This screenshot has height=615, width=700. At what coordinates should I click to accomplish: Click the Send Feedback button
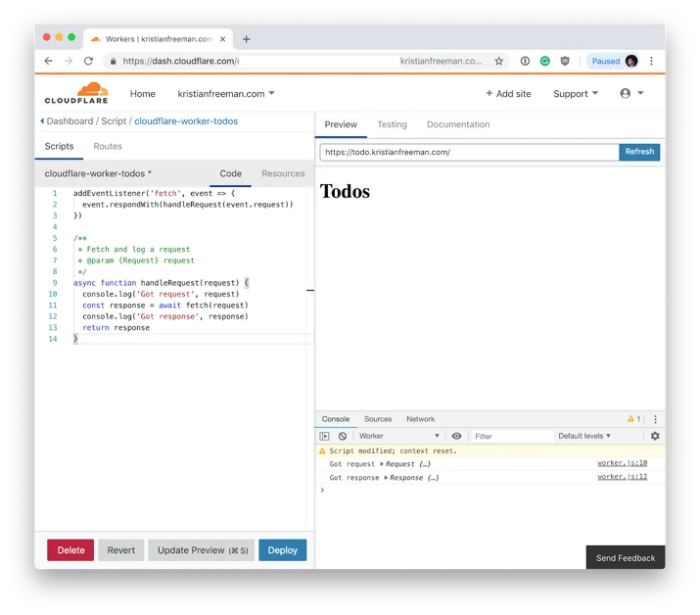tap(626, 558)
